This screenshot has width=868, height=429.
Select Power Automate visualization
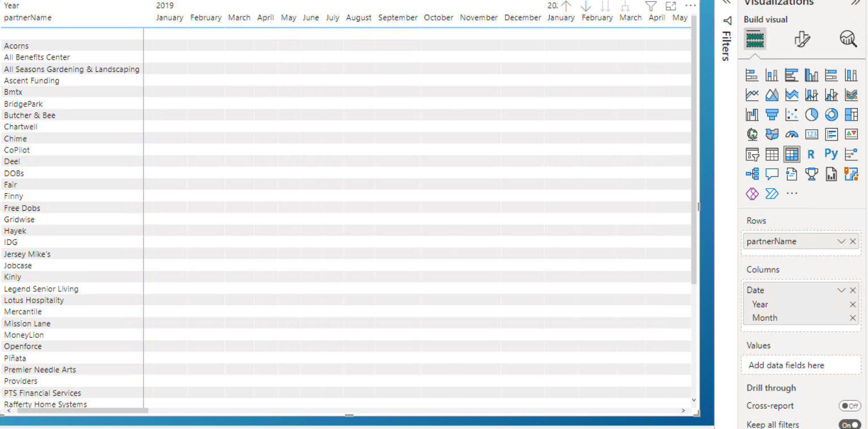tap(772, 194)
